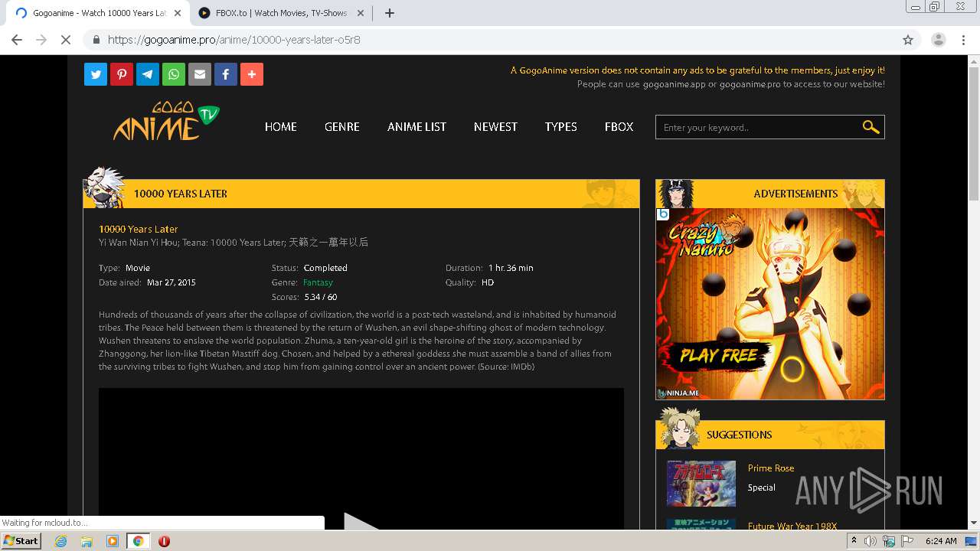The image size is (980, 551).
Task: Share page via Twitter icon
Action: pyautogui.click(x=96, y=74)
